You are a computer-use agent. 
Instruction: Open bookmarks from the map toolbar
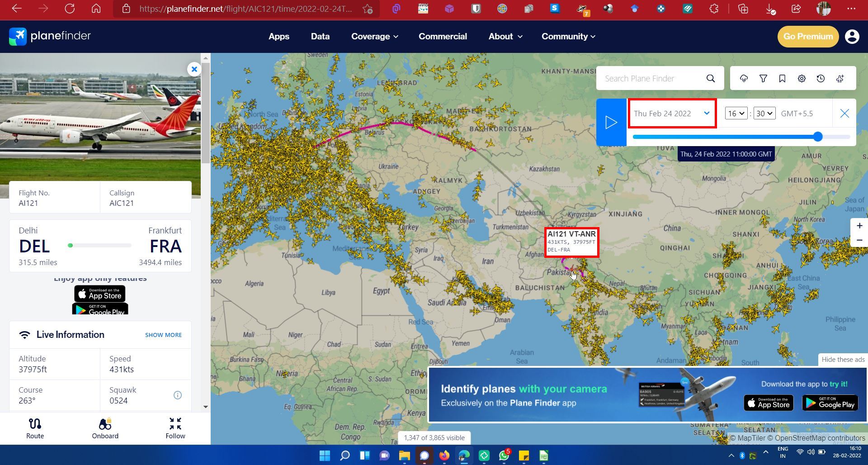click(782, 79)
